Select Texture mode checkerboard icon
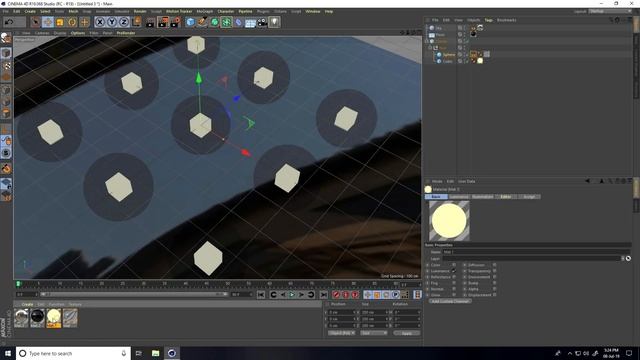 tap(6, 65)
